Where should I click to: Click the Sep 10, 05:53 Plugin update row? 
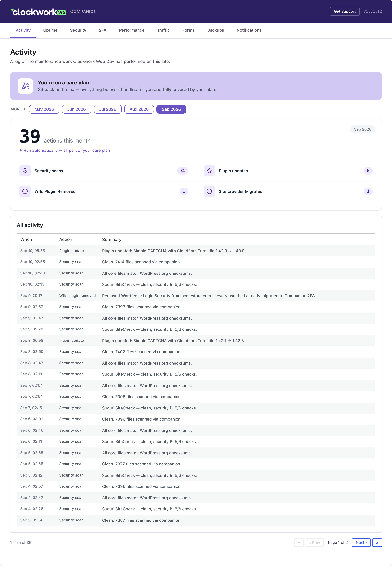coord(196,251)
